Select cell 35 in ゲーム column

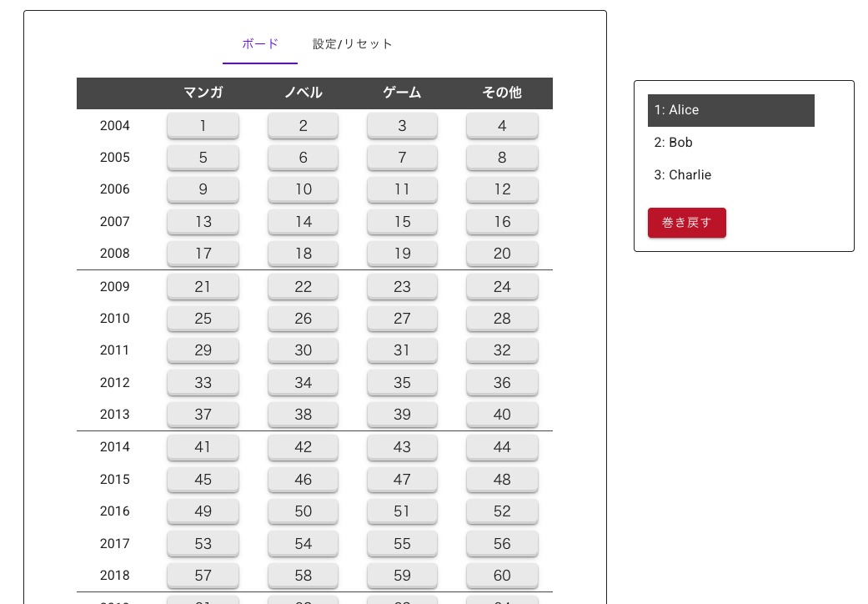[402, 383]
